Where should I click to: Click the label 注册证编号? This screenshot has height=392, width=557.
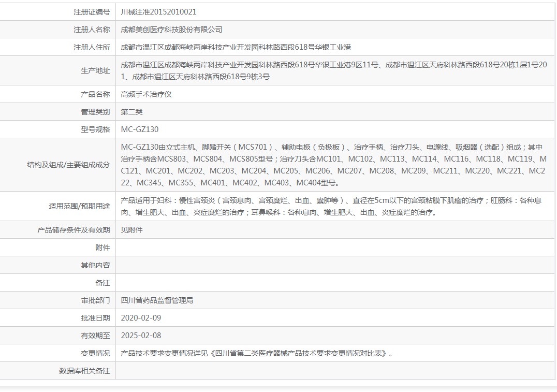pyautogui.click(x=92, y=12)
